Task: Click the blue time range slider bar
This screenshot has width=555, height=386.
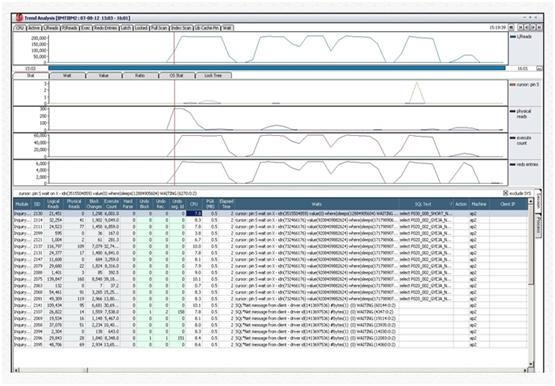Action: point(277,68)
